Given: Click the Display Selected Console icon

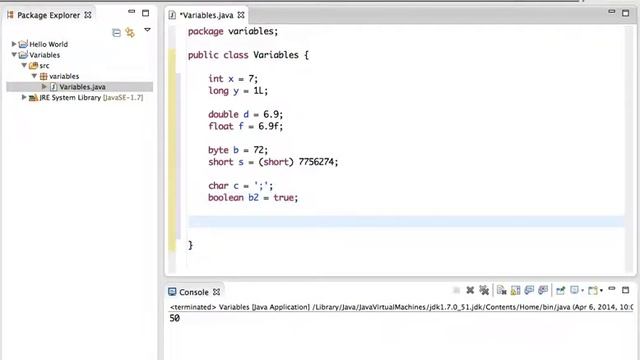Looking at the screenshot, I should [574, 290].
